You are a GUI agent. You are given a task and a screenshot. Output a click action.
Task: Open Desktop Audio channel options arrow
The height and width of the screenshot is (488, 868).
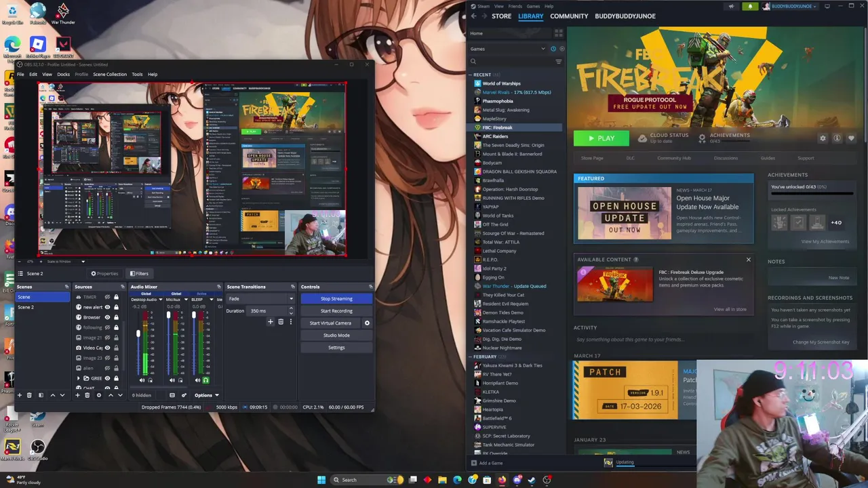[x=161, y=300]
